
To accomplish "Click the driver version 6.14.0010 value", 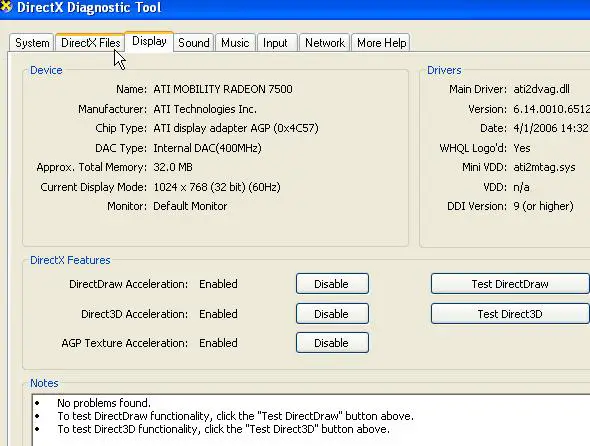I will click(x=551, y=109).
